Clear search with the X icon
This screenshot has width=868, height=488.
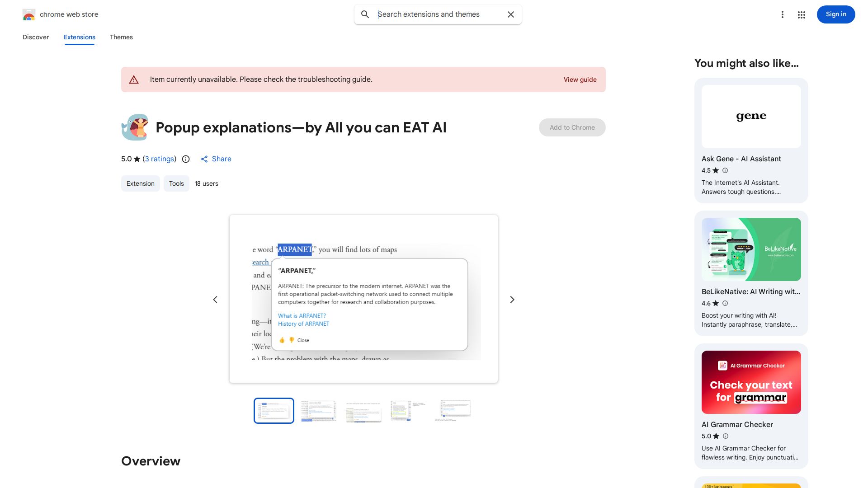tap(511, 14)
